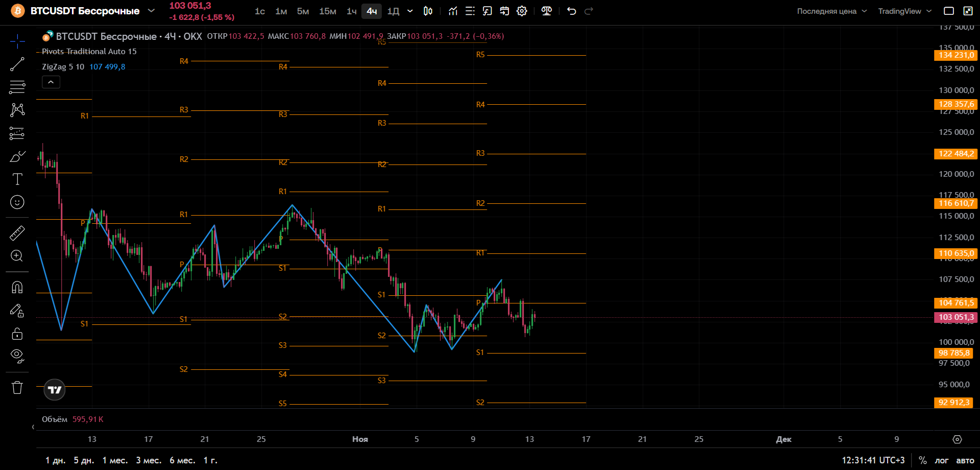Viewport: 980px width, 470px height.
Task: Set range to 3 мес.
Action: 149,460
